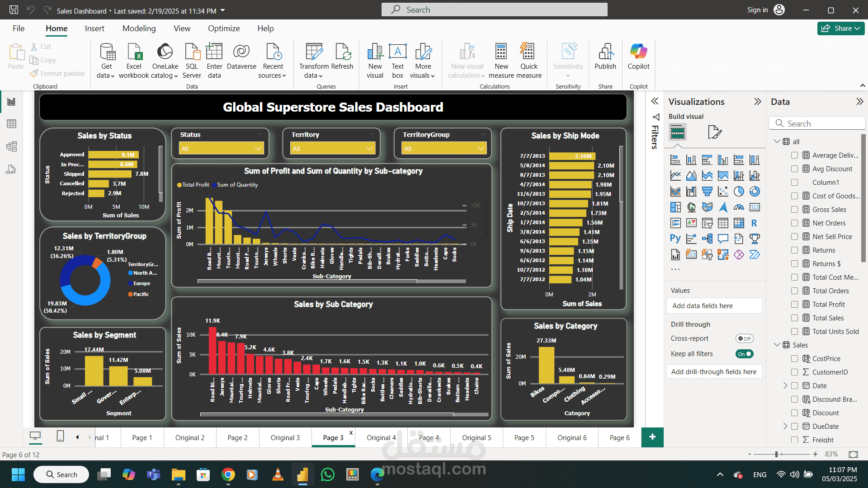This screenshot has height=488, width=868.
Task: Open the Territory slicer dropdown
Action: (x=370, y=149)
